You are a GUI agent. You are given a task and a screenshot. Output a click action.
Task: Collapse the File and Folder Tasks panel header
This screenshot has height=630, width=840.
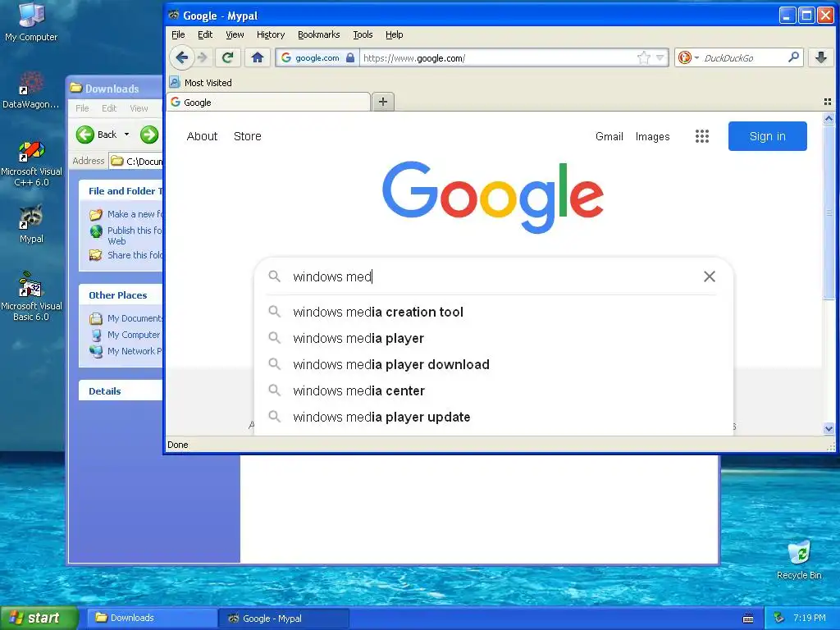point(121,190)
